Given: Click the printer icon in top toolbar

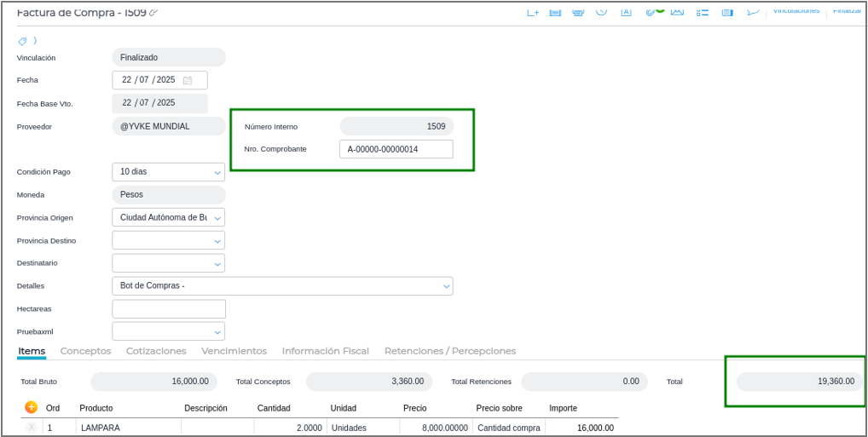Looking at the screenshot, I should click(578, 12).
